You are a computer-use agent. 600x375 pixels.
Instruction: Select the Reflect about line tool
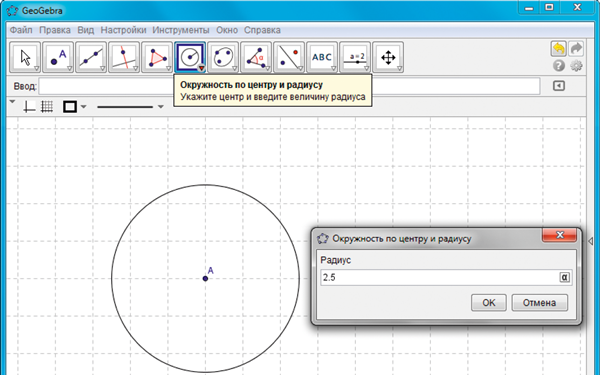coord(289,57)
